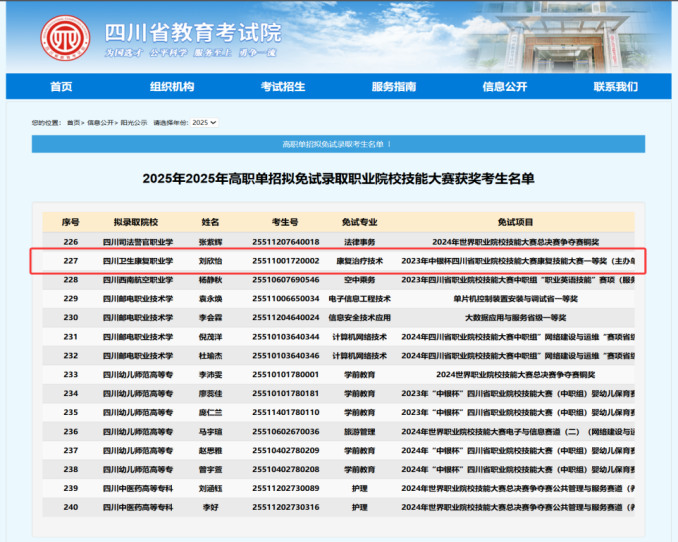
Task: Click the 序号 230 cell
Action: (70, 318)
